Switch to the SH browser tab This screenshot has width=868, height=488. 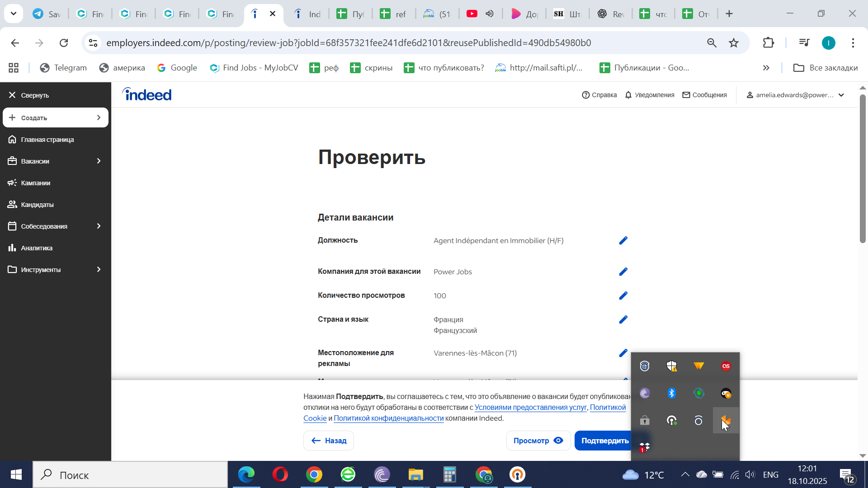point(567,14)
